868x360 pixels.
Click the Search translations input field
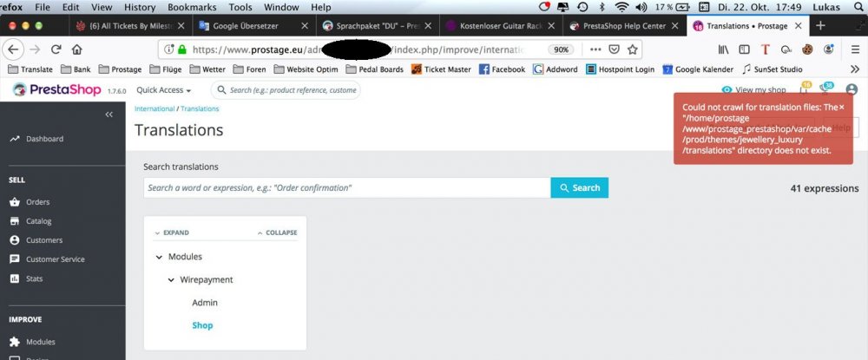347,187
